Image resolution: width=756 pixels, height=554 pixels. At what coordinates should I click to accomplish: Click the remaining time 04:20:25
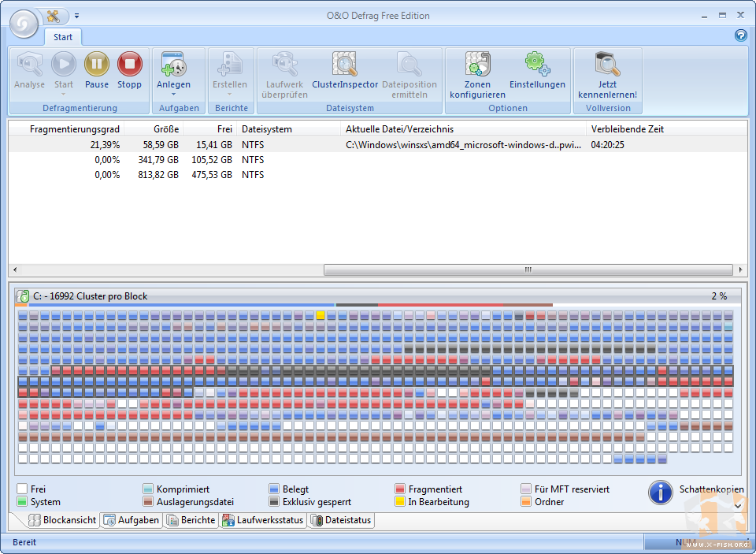pos(607,145)
